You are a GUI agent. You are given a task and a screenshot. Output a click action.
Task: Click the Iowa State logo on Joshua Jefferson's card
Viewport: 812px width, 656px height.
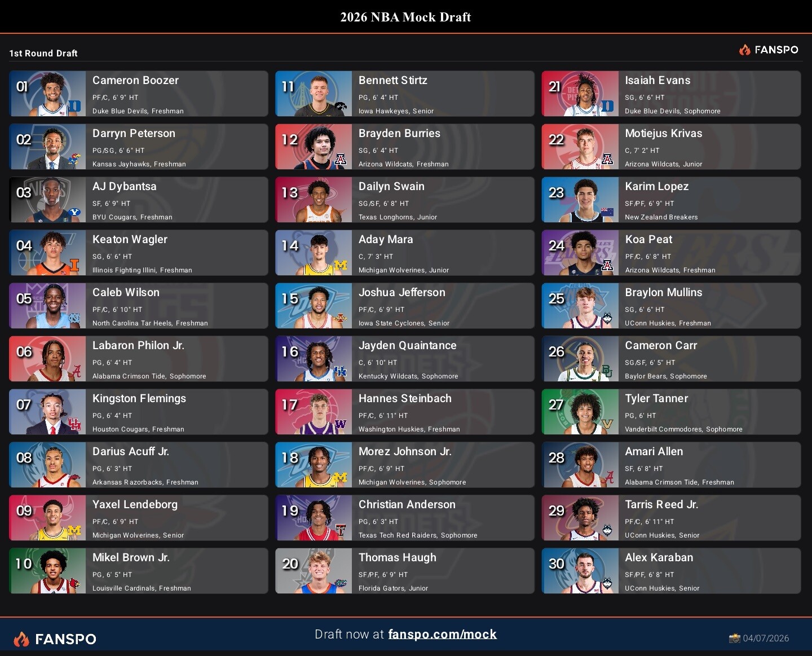[x=341, y=318]
